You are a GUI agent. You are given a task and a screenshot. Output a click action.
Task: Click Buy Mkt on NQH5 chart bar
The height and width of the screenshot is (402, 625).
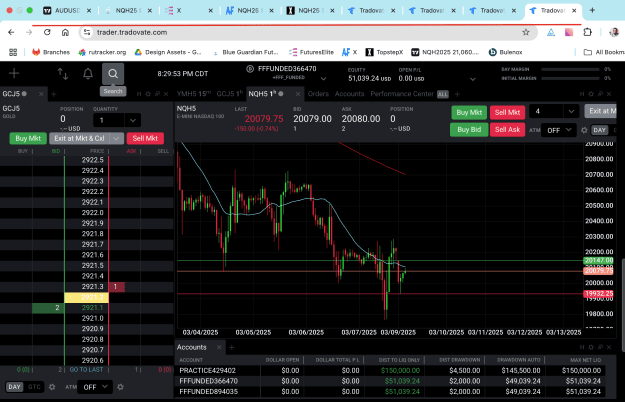469,112
